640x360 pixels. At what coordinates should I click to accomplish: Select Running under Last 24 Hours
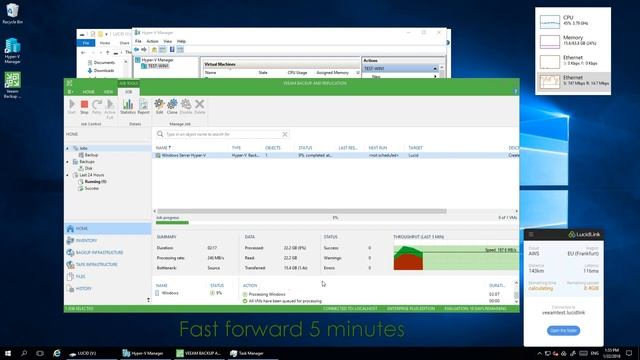[93, 182]
